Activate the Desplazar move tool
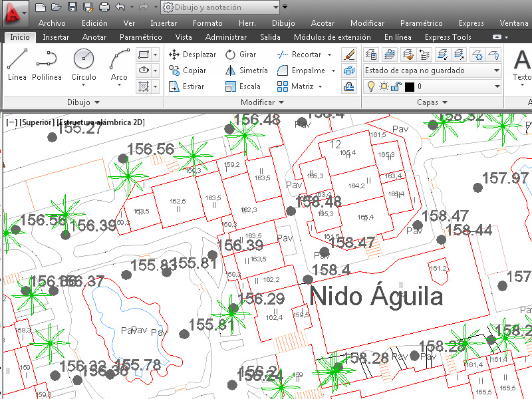The height and width of the screenshot is (399, 532). (x=192, y=55)
